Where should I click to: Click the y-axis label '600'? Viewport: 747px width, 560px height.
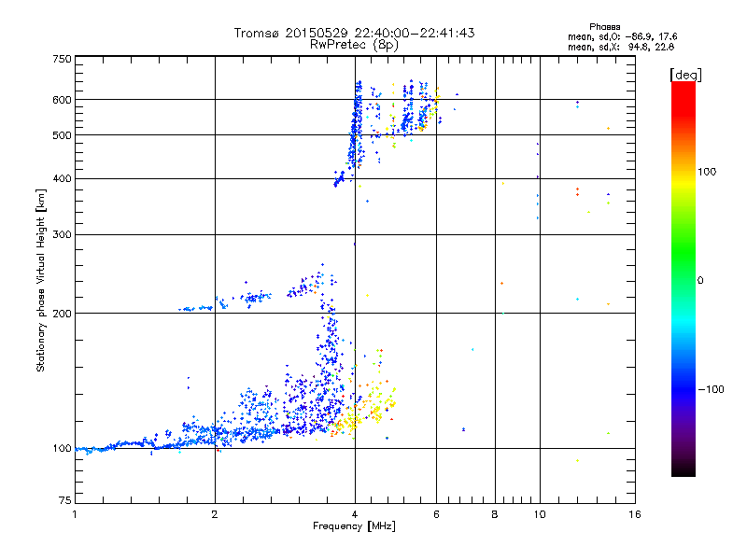coord(62,100)
